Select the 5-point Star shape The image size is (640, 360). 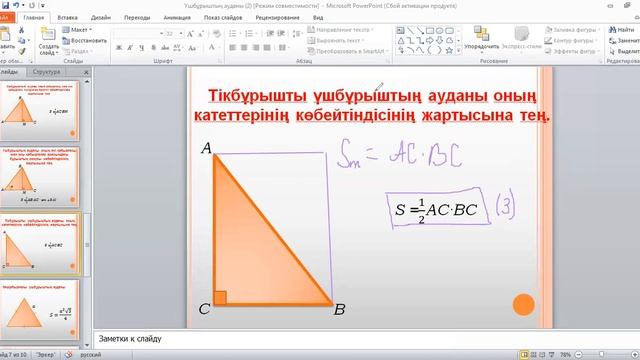449,50
